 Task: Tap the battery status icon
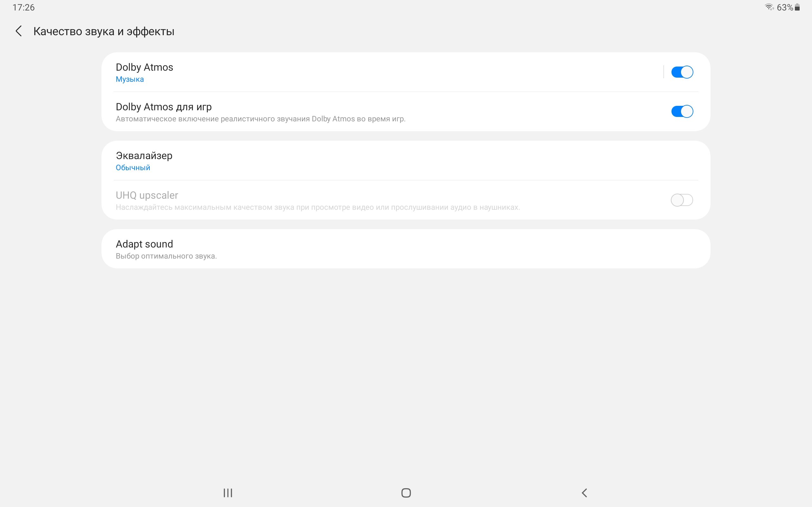click(797, 7)
